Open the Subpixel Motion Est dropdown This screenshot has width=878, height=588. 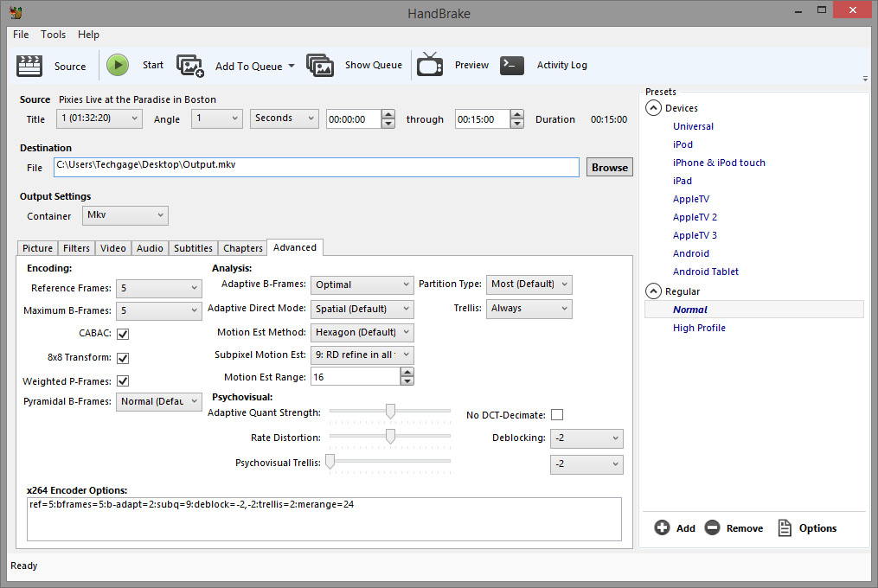pyautogui.click(x=362, y=355)
